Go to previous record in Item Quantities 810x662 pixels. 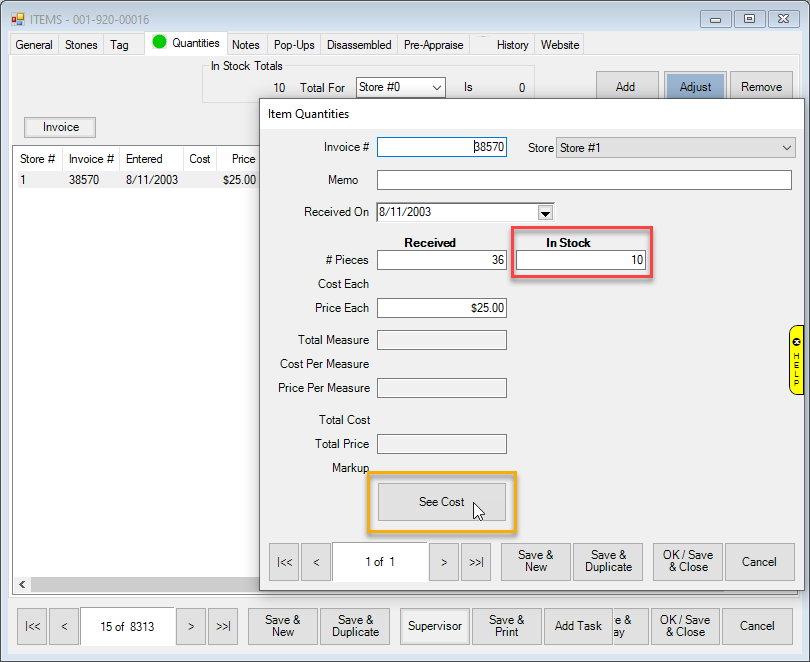[x=316, y=562]
